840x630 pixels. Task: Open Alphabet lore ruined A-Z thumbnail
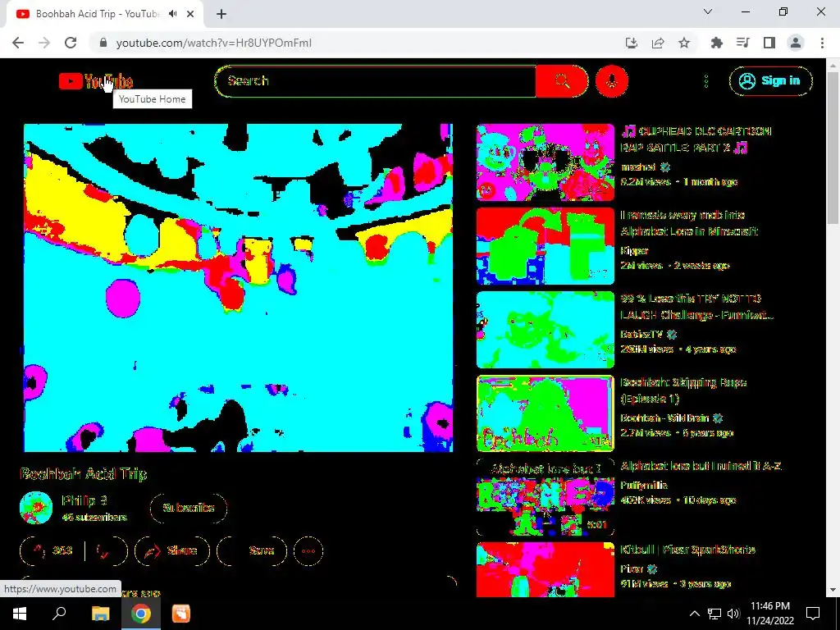pyautogui.click(x=546, y=497)
